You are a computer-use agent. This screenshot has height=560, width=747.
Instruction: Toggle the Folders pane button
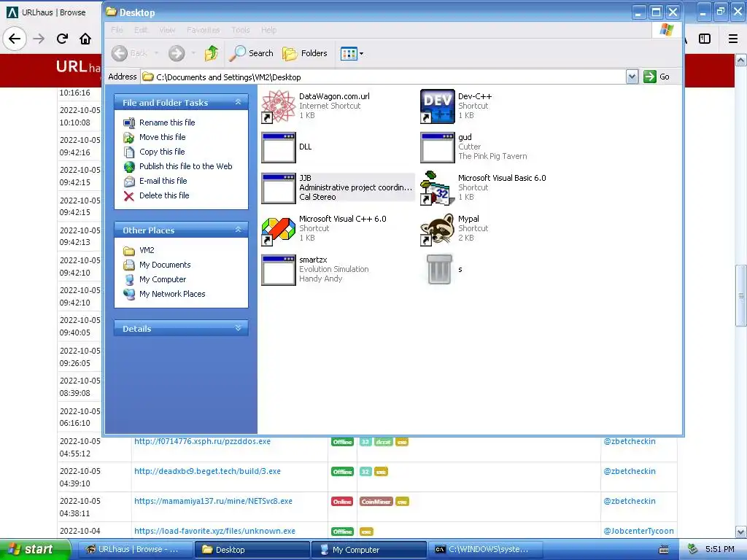tap(305, 53)
